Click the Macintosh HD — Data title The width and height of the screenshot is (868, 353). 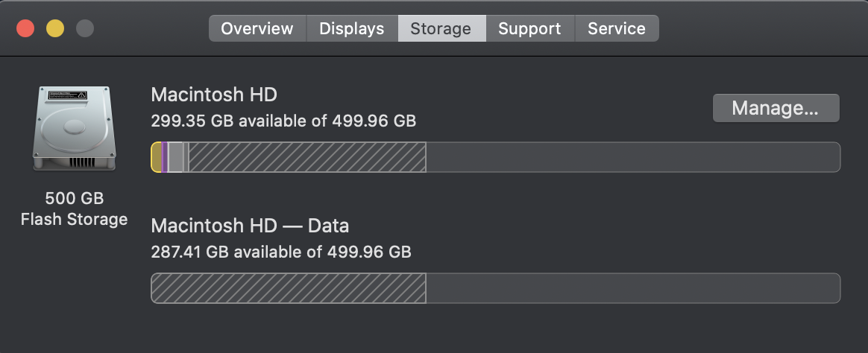pos(250,226)
